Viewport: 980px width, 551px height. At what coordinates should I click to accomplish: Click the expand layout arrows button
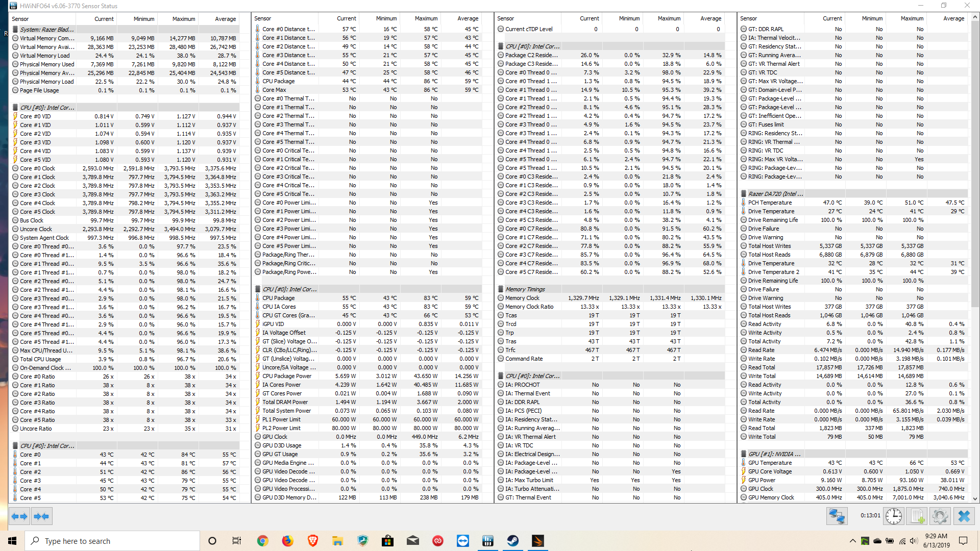point(19,516)
